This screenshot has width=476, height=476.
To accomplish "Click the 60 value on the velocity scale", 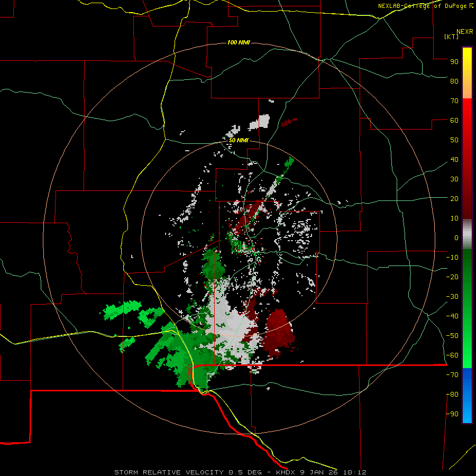I will [x=454, y=120].
